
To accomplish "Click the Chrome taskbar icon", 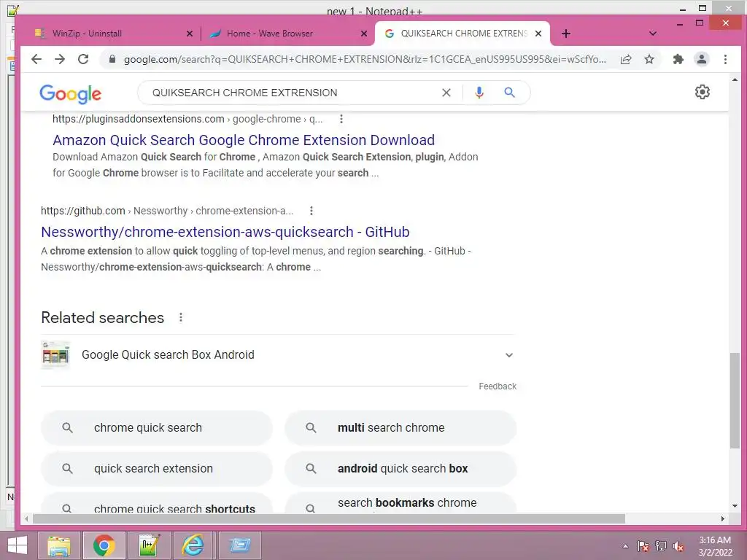I will tap(104, 545).
